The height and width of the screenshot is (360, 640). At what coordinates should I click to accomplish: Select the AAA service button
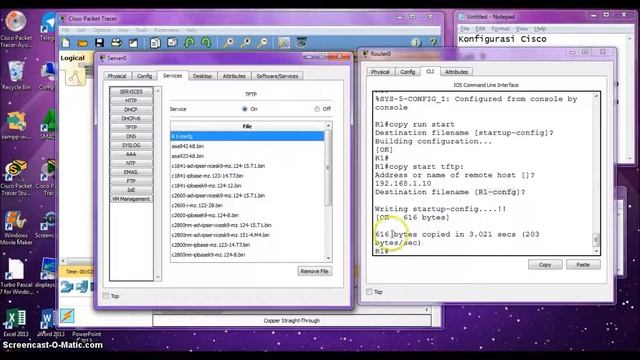[x=131, y=154]
